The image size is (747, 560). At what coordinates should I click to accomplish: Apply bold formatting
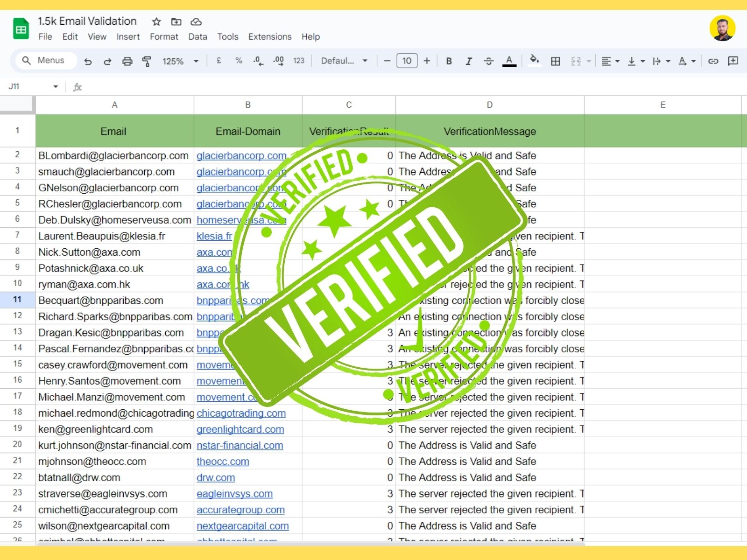pos(449,61)
